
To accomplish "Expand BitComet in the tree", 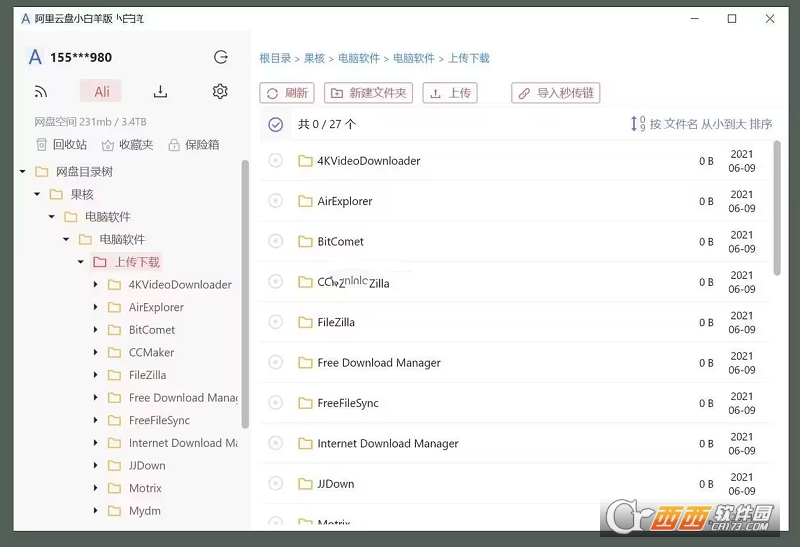I will pos(95,330).
